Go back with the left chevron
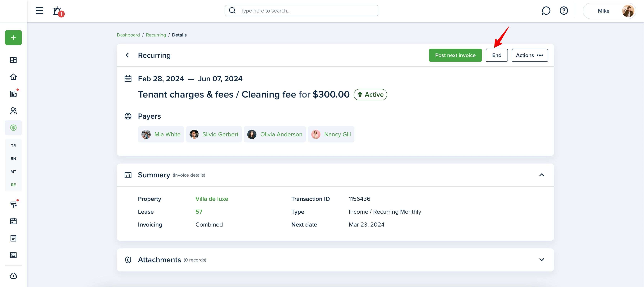This screenshot has width=644, height=287. pyautogui.click(x=127, y=55)
